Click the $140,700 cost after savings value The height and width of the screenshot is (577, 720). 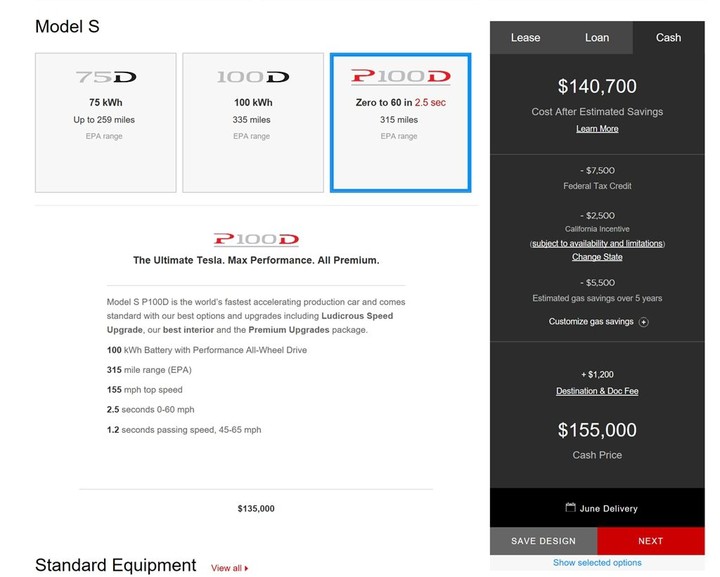tap(597, 86)
